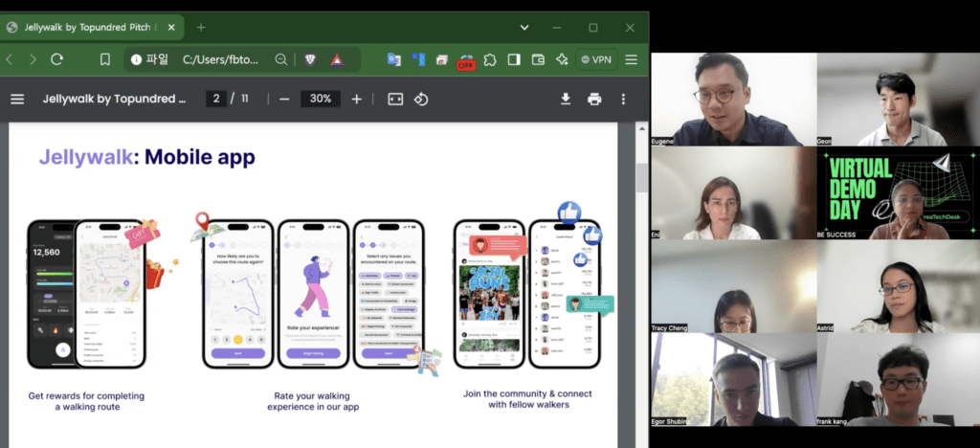The height and width of the screenshot is (448, 980).
Task: Click the Jellywalk: Mobile app slide heading
Action: click(x=146, y=157)
